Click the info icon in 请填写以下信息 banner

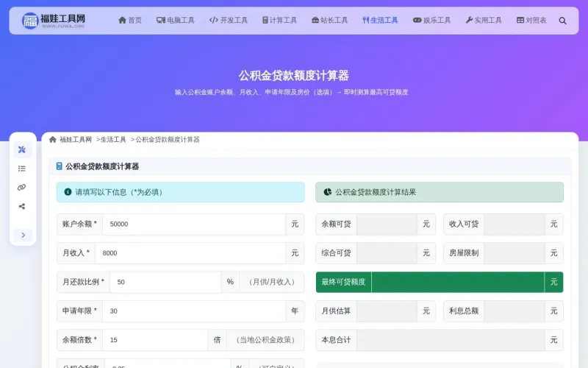point(68,192)
